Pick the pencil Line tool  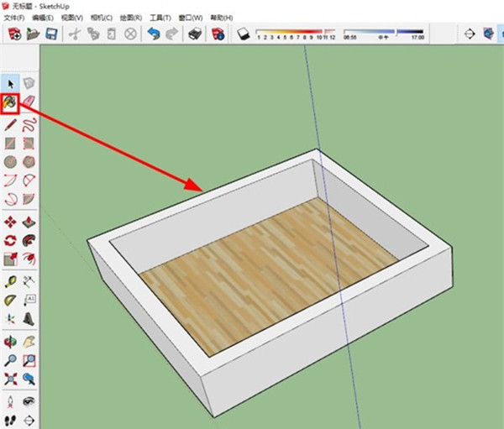click(10, 124)
